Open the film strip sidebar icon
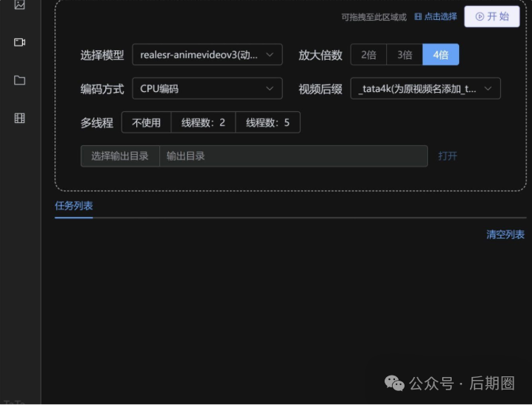Viewport: 532px width, 405px height. (19, 118)
